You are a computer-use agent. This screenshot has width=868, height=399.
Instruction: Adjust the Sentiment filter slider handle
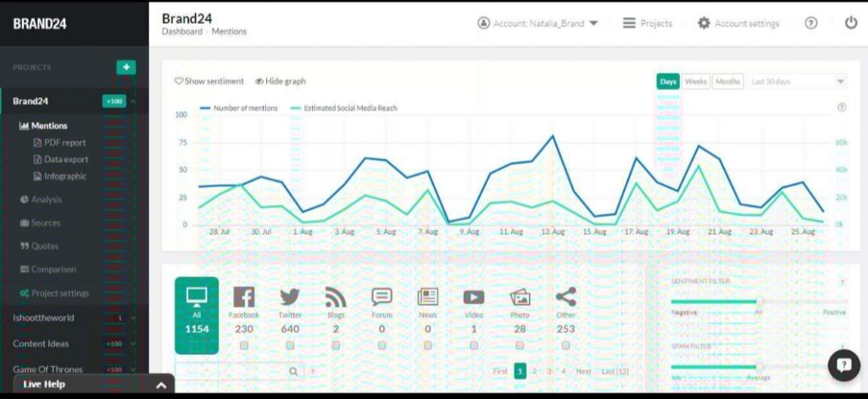click(x=759, y=302)
